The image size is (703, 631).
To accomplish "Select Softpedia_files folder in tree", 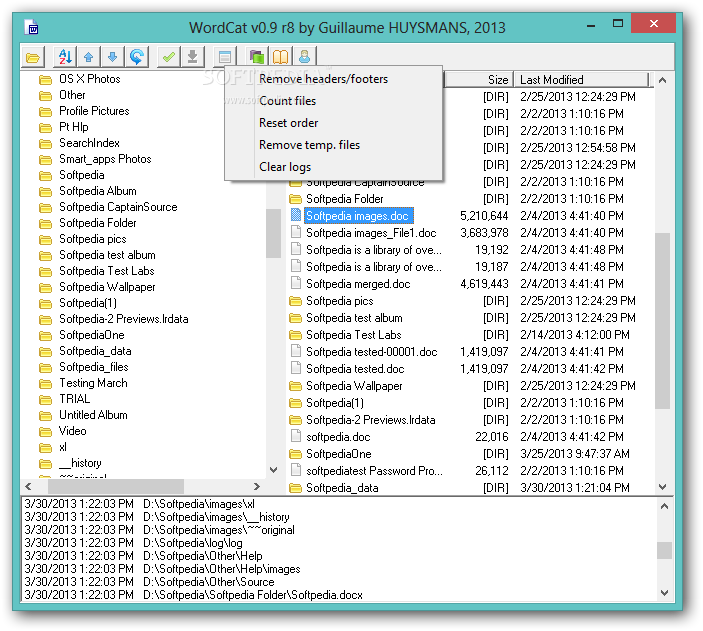I will click(x=94, y=367).
